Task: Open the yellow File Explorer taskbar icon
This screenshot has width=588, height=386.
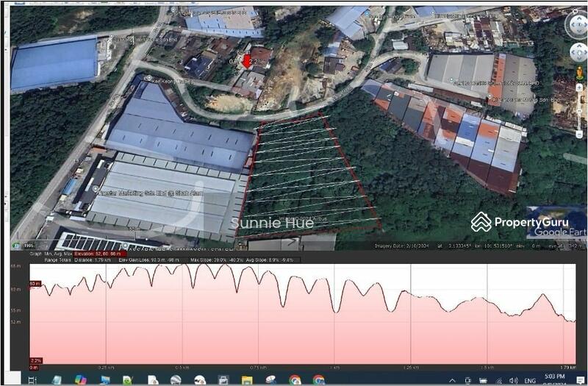Action: click(x=247, y=379)
